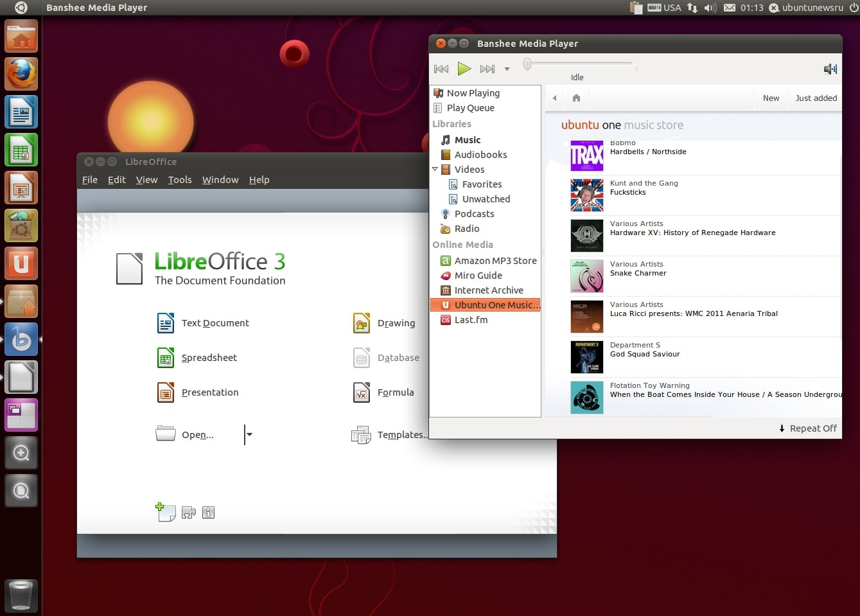Open the Play Queue source
Screen dimensions: 860x616
pyautogui.click(x=486, y=108)
